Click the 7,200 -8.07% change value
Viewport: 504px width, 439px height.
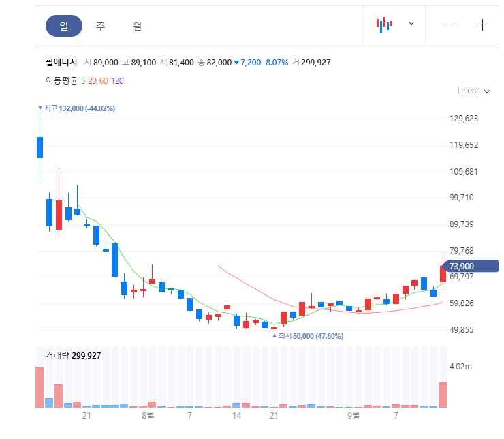pos(261,63)
